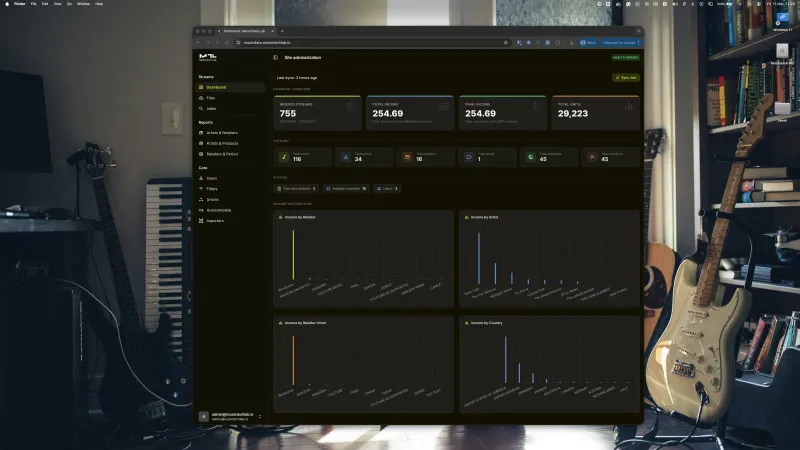Open the Retailers & Period report
Screen dimensions: 800x450
pyautogui.click(x=231, y=154)
